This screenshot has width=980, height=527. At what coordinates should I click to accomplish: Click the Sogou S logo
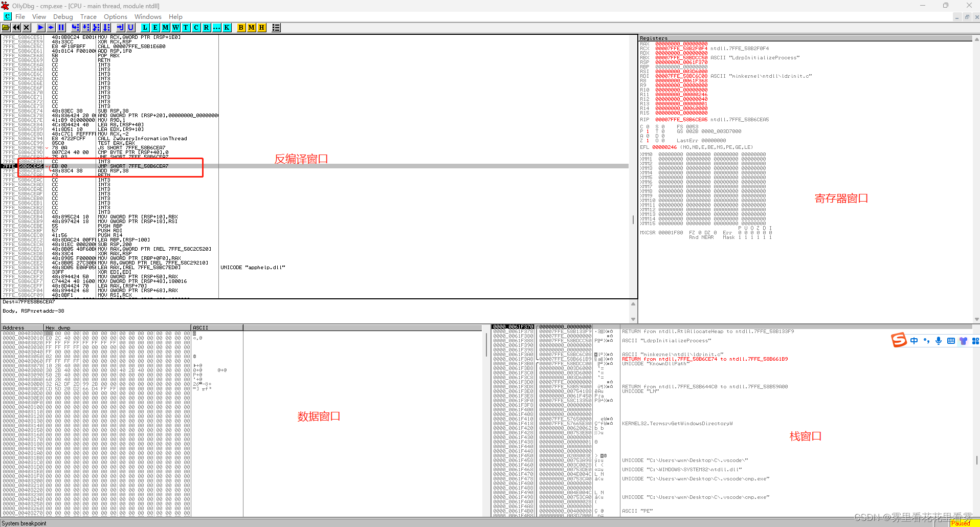coord(899,340)
